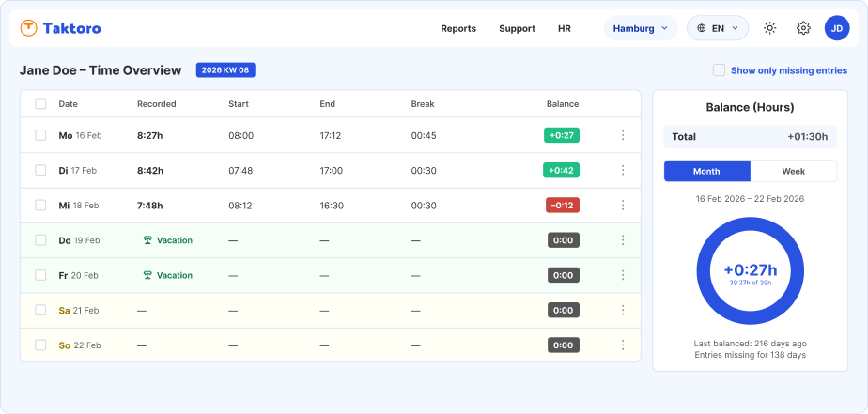Image resolution: width=868 pixels, height=414 pixels.
Task: Click the Break column header
Action: coord(423,103)
